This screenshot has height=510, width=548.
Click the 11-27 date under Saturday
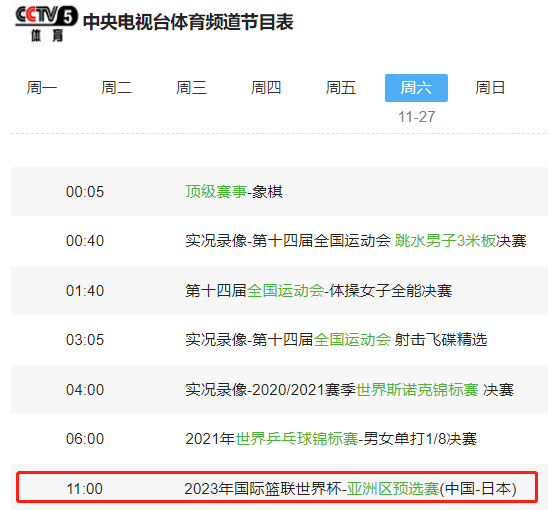tap(417, 117)
